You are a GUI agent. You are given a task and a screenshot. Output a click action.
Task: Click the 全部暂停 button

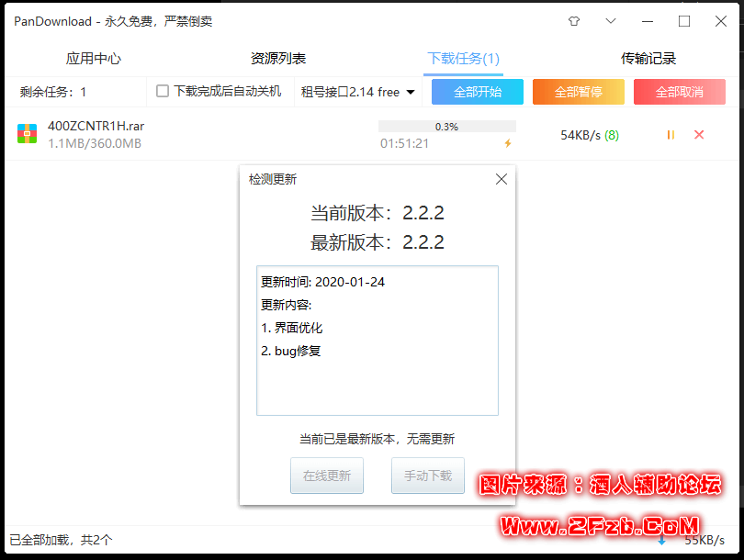click(x=579, y=92)
